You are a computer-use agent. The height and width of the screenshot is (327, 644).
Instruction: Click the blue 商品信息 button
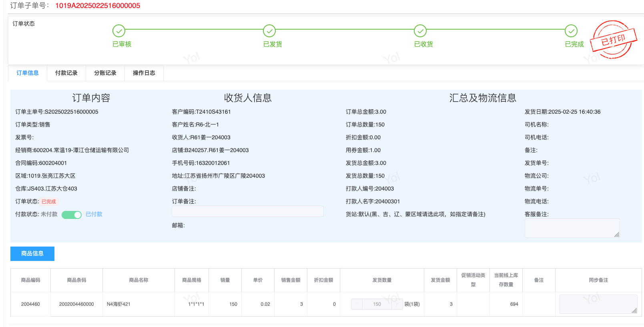coord(32,254)
